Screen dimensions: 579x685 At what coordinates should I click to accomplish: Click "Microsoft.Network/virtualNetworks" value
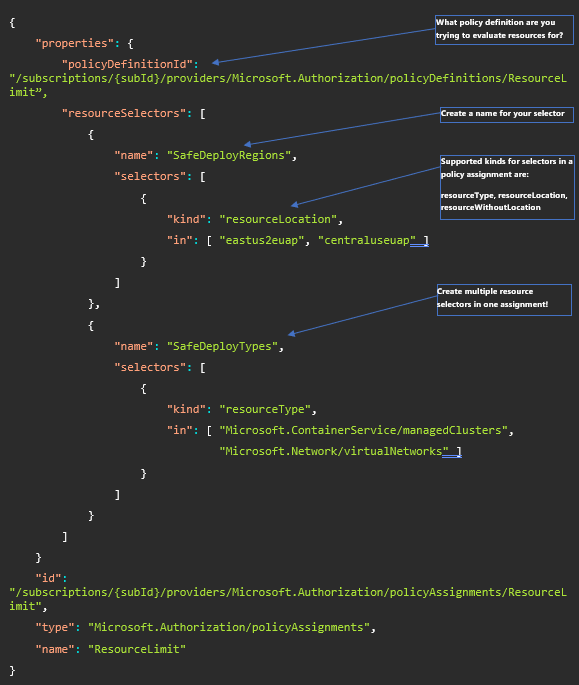[334, 451]
